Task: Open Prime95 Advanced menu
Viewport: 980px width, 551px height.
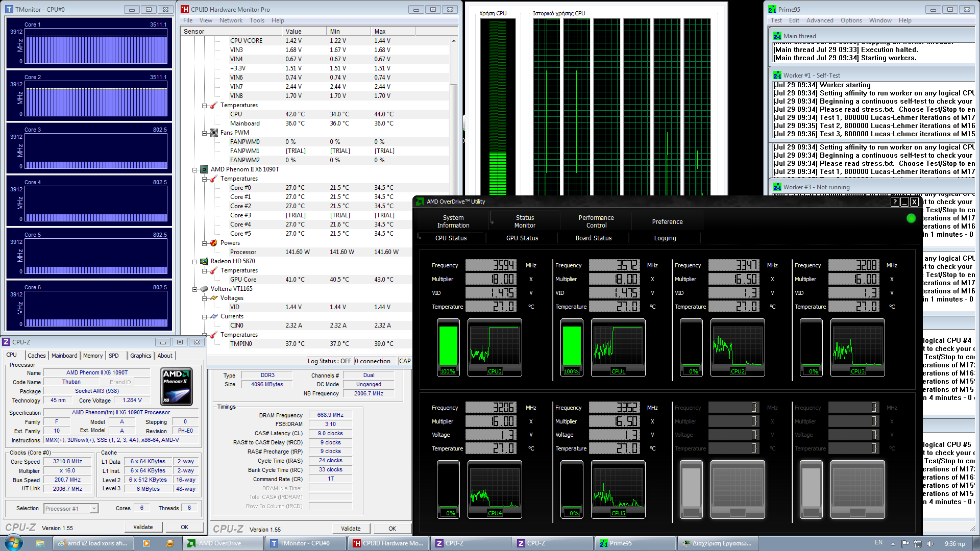Action: (x=820, y=20)
